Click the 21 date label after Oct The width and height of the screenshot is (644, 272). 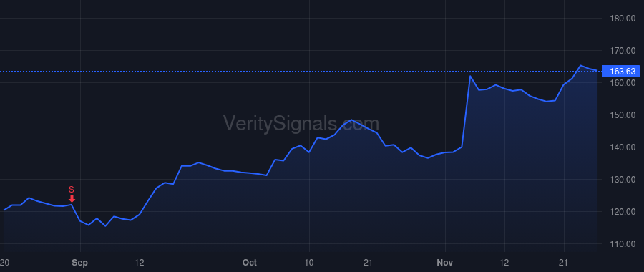click(369, 263)
